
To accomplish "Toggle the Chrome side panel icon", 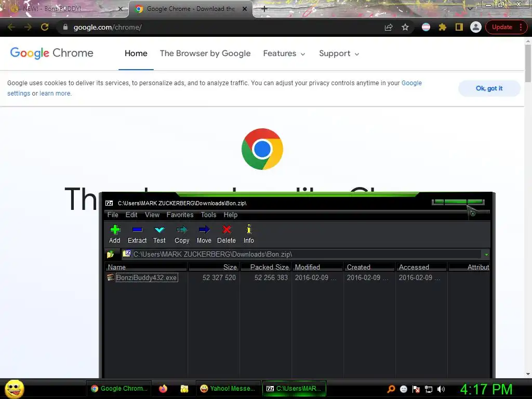I will 459,27.
